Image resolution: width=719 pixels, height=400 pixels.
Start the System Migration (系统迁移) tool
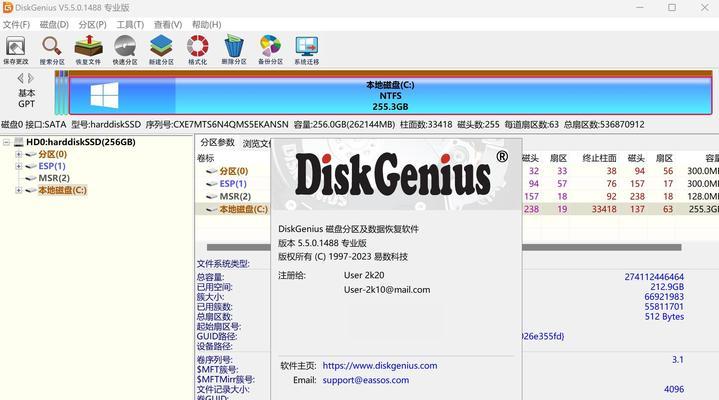[307, 50]
